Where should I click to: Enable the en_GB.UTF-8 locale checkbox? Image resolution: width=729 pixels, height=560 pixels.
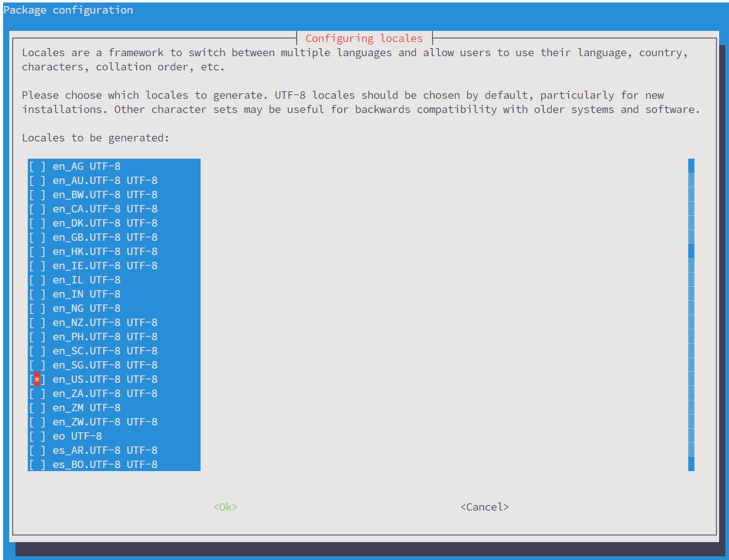[x=37, y=237]
